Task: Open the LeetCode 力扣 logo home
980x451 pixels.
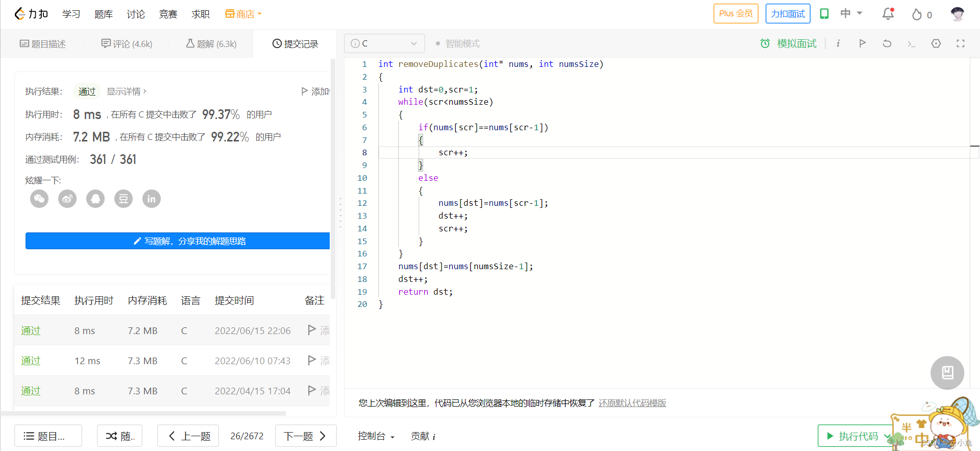Action: pyautogui.click(x=31, y=14)
